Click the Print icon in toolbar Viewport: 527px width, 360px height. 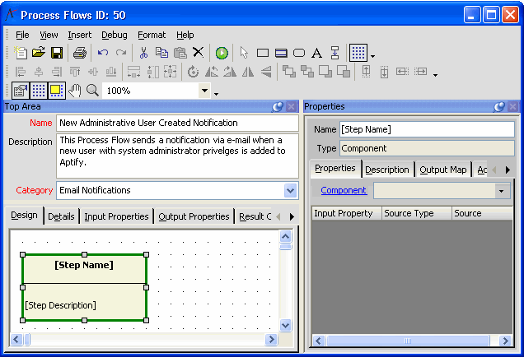80,53
